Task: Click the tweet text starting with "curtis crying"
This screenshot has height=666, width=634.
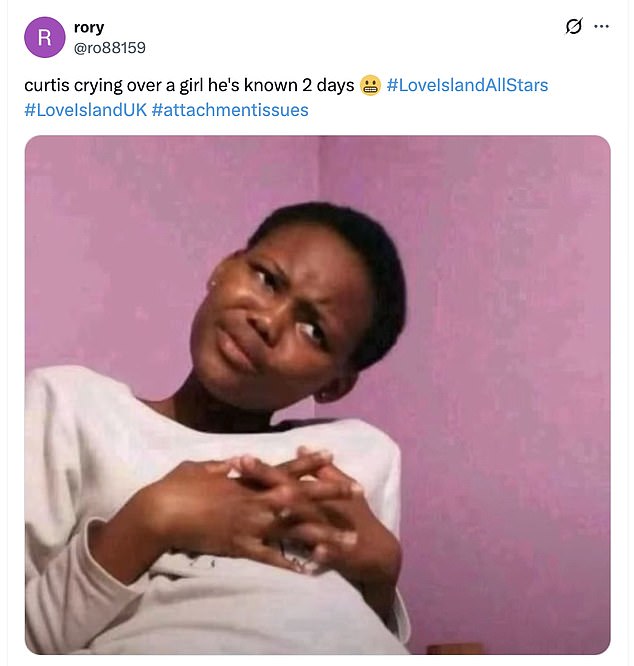Action: (x=189, y=85)
